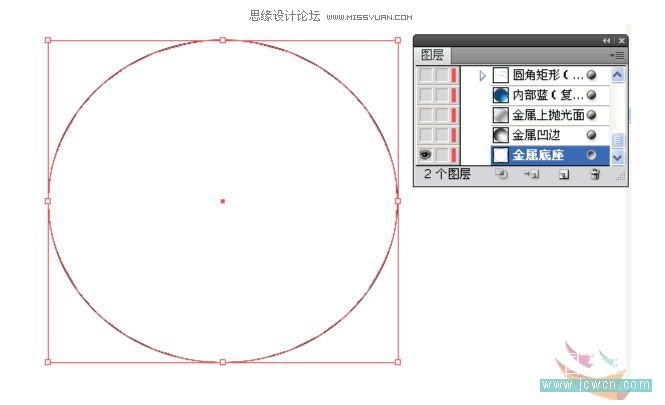Click the top-center bounding box handle
Screen dimensions: 665x405
coord(223,40)
